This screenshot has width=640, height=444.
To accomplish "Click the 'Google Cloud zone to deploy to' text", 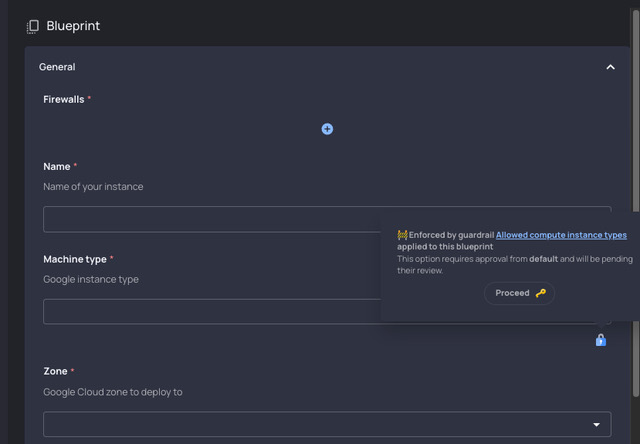I will point(112,392).
